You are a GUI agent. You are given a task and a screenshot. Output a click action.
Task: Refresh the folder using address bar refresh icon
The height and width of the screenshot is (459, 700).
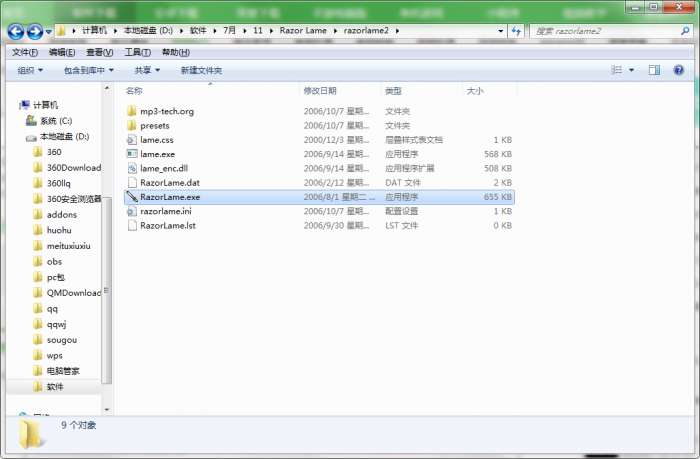tap(517, 31)
